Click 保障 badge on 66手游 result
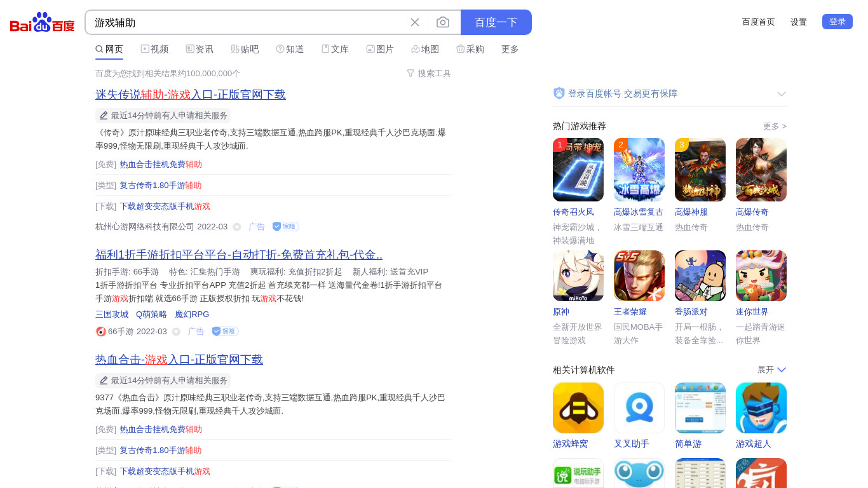This screenshot has height=488, width=868. tap(225, 331)
